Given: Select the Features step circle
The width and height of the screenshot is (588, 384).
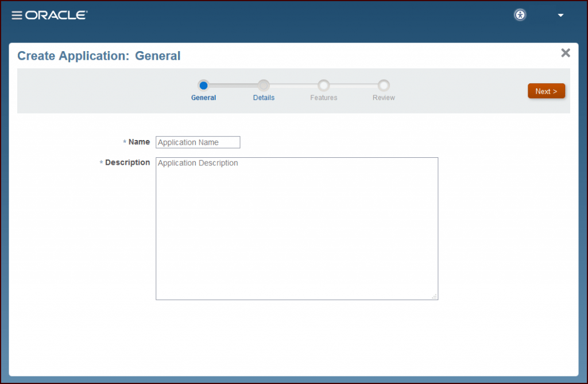Looking at the screenshot, I should coord(324,86).
